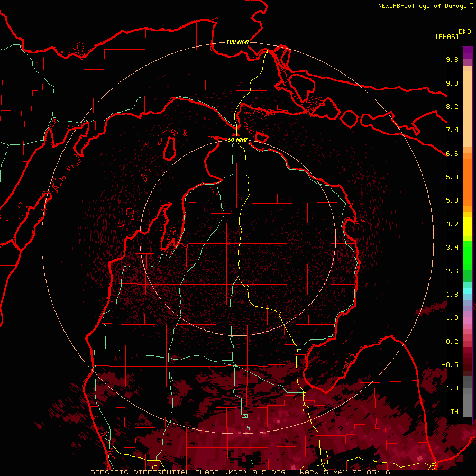Select the -0.5 scale value
This screenshot has width=476, height=476.
[450, 365]
